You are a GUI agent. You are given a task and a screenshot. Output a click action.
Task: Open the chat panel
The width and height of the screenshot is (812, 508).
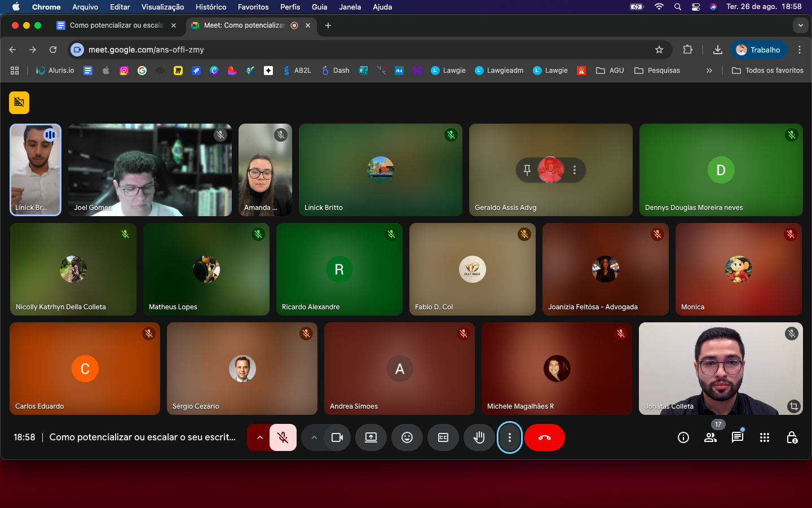click(737, 437)
